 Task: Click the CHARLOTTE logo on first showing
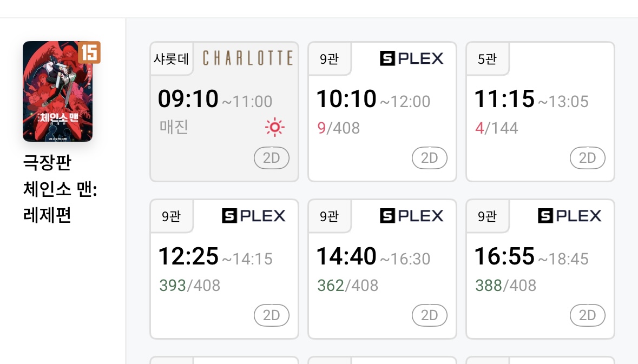tap(248, 58)
